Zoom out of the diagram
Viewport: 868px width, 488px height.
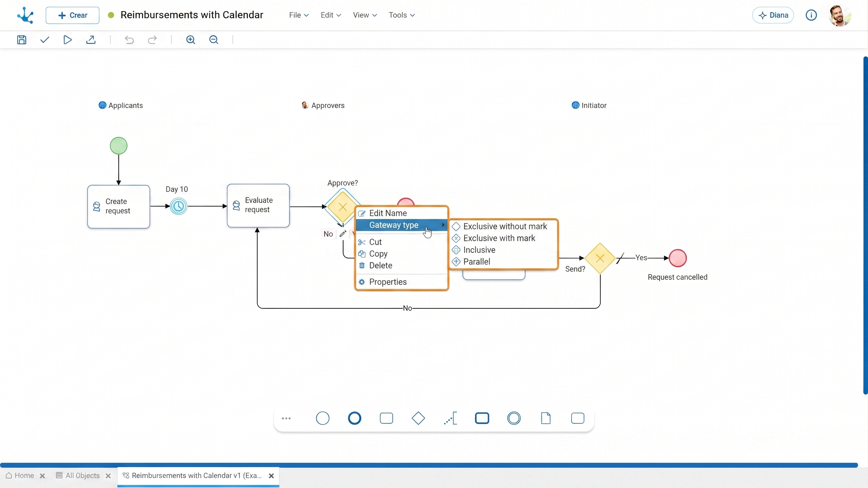pos(214,40)
